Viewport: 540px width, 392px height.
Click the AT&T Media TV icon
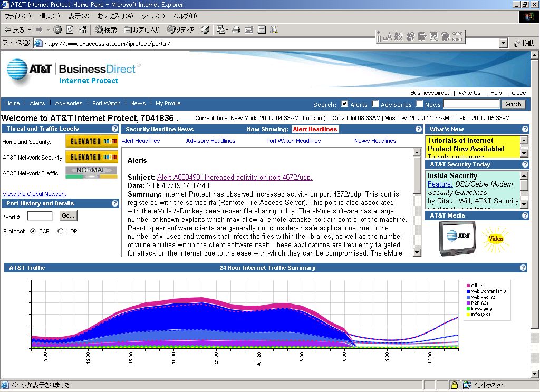pyautogui.click(x=457, y=238)
